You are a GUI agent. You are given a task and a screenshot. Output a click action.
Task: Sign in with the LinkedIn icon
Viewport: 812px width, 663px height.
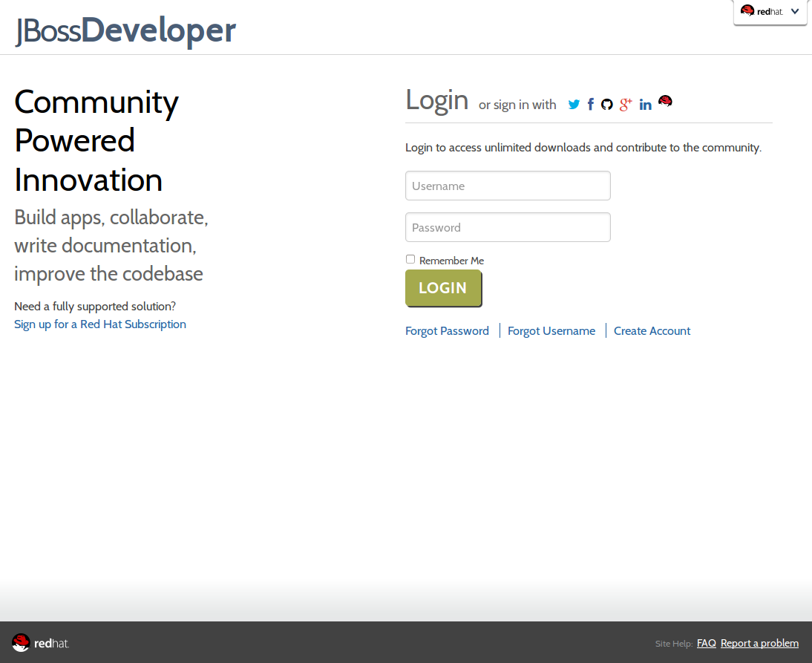pyautogui.click(x=645, y=105)
